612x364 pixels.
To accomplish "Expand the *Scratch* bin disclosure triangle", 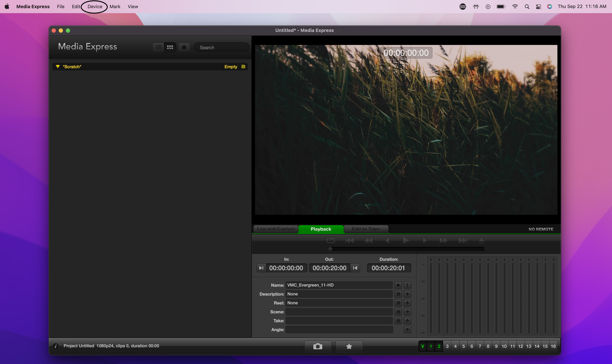I will pyautogui.click(x=57, y=66).
